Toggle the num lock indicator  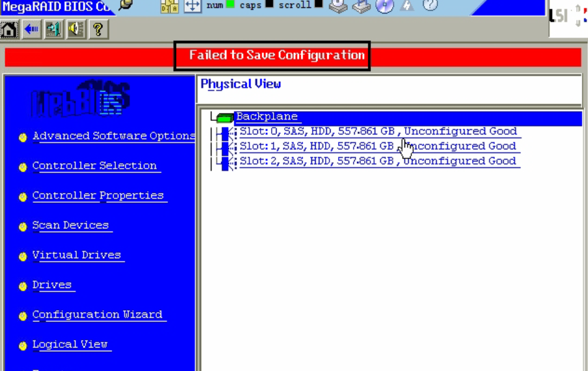click(230, 5)
